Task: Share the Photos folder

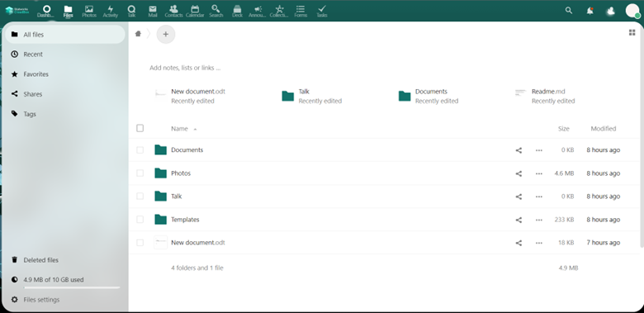Action: (x=519, y=173)
